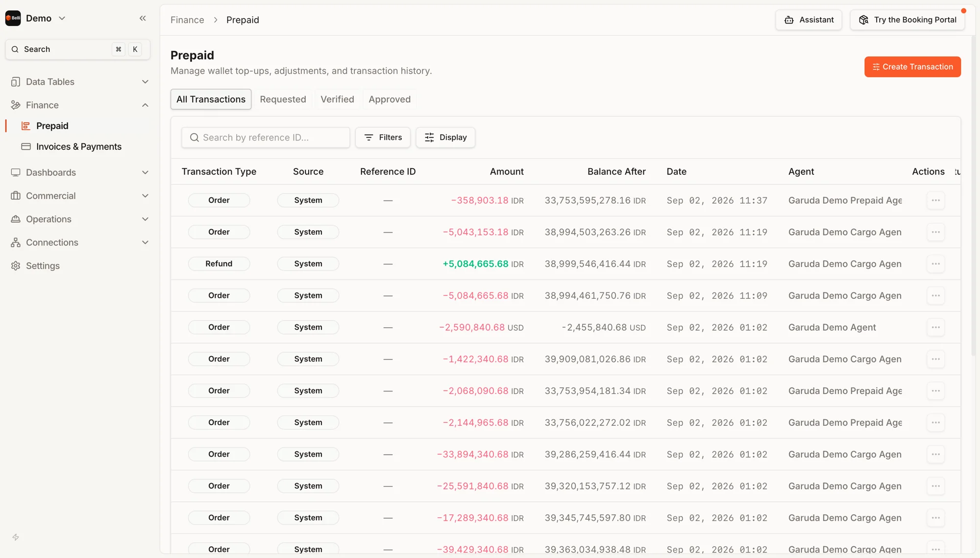This screenshot has width=980, height=558.
Task: Click the Refund transaction type badge
Action: 219,264
